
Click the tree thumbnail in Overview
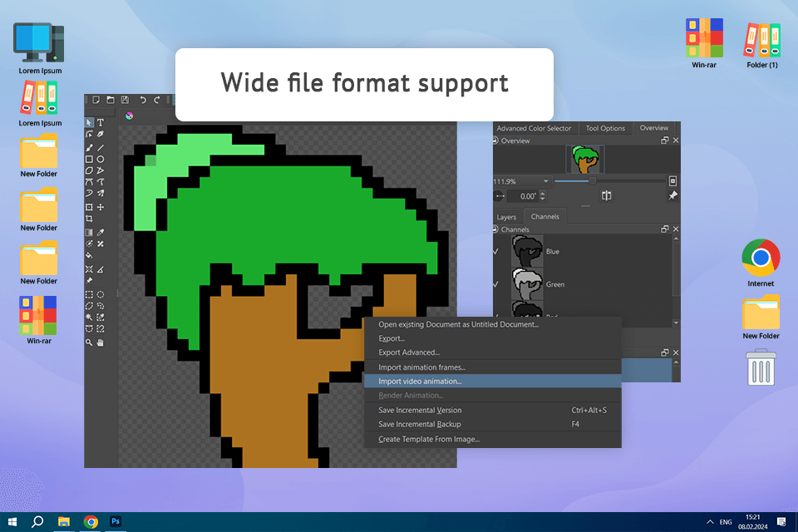(585, 160)
